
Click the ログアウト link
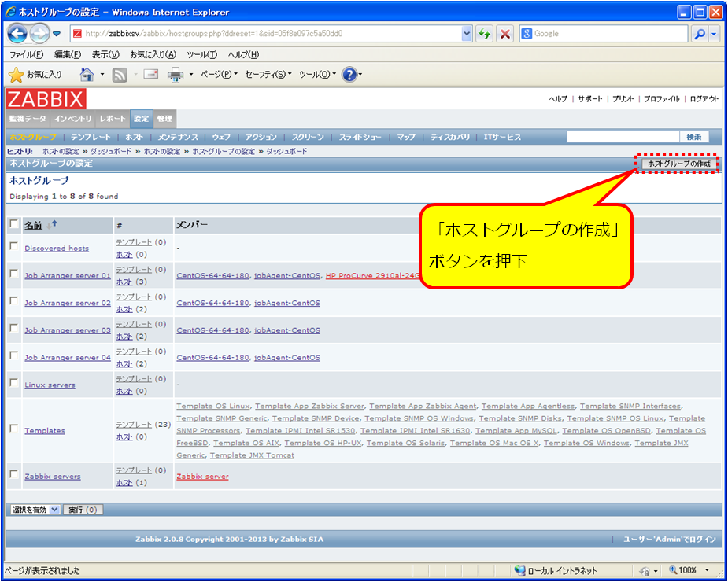[x=704, y=99]
